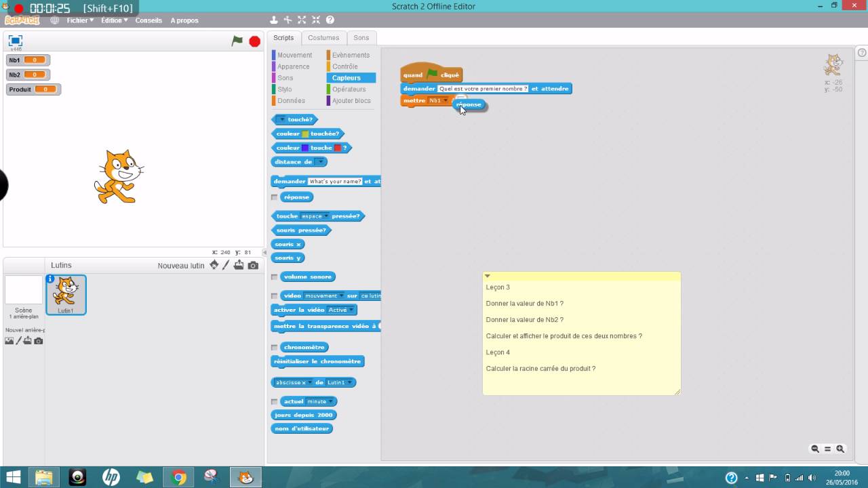868x488 pixels.
Task: Open Lutin1 sprite info button
Action: 50,279
